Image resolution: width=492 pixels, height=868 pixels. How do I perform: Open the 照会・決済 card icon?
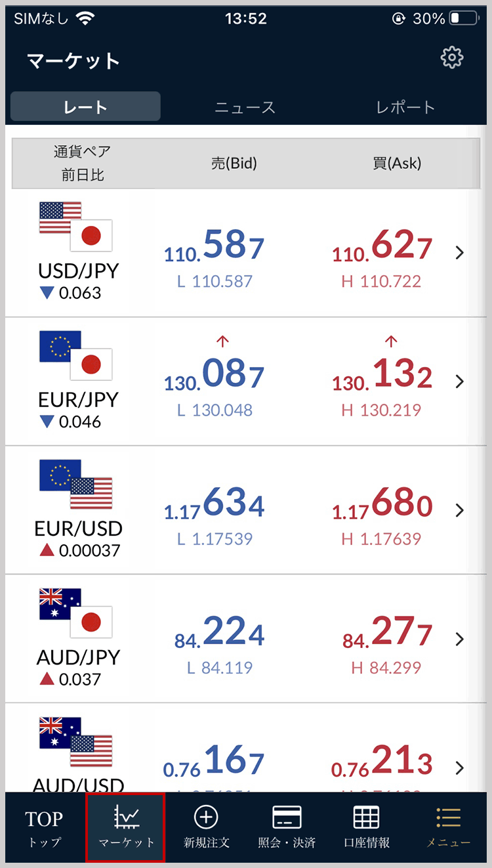click(x=287, y=817)
